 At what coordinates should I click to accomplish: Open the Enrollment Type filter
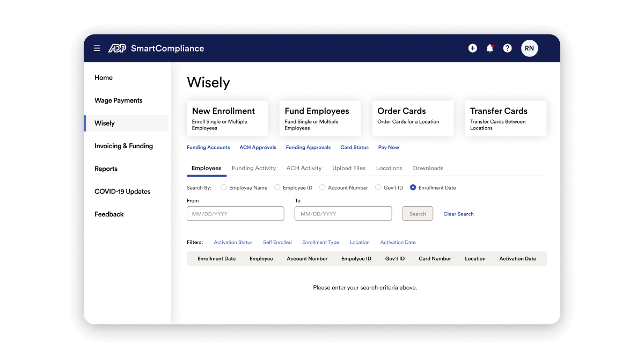tap(320, 242)
